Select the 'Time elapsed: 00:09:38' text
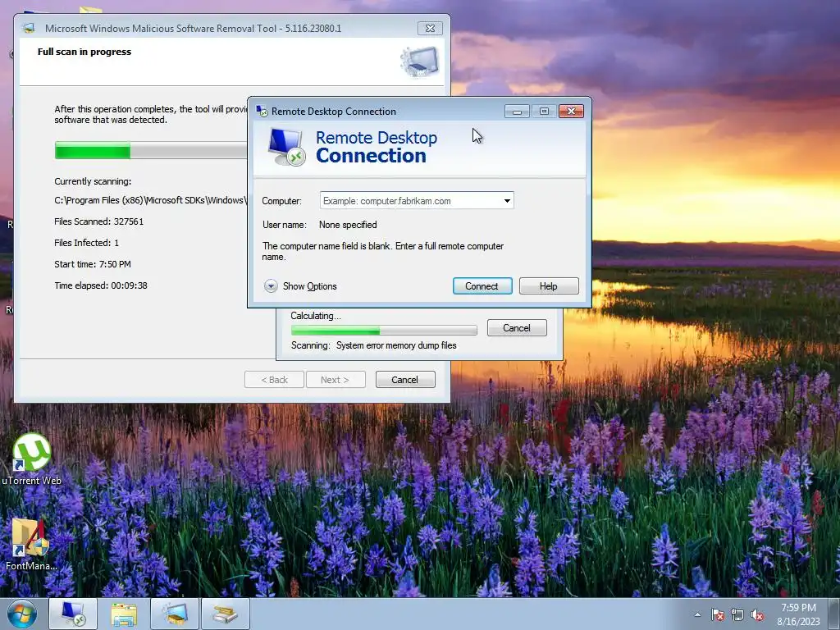 tap(101, 285)
